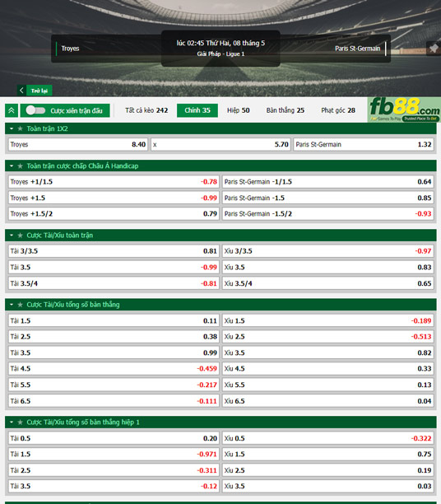Collapse the Cược Tài/Xỉu toàn trận arrow
The height and width of the screenshot is (504, 441).
[12, 236]
